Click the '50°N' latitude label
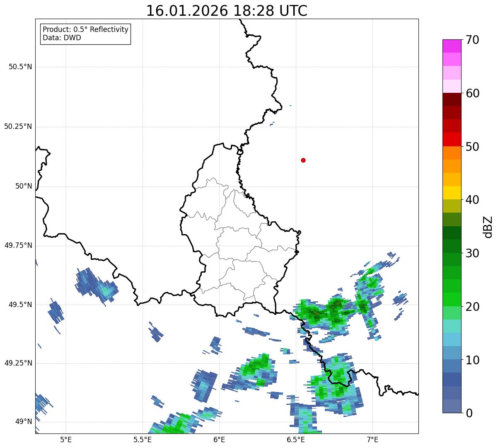Image resolution: width=498 pixels, height=448 pixels. pyautogui.click(x=24, y=186)
